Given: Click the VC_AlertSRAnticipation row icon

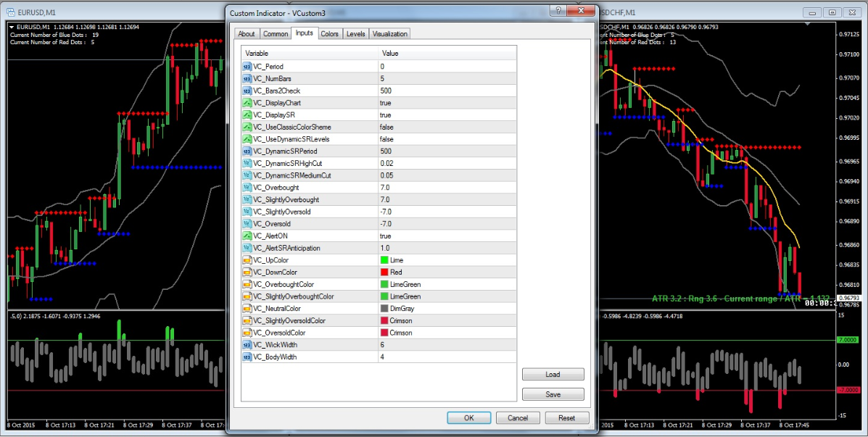Looking at the screenshot, I should (247, 248).
